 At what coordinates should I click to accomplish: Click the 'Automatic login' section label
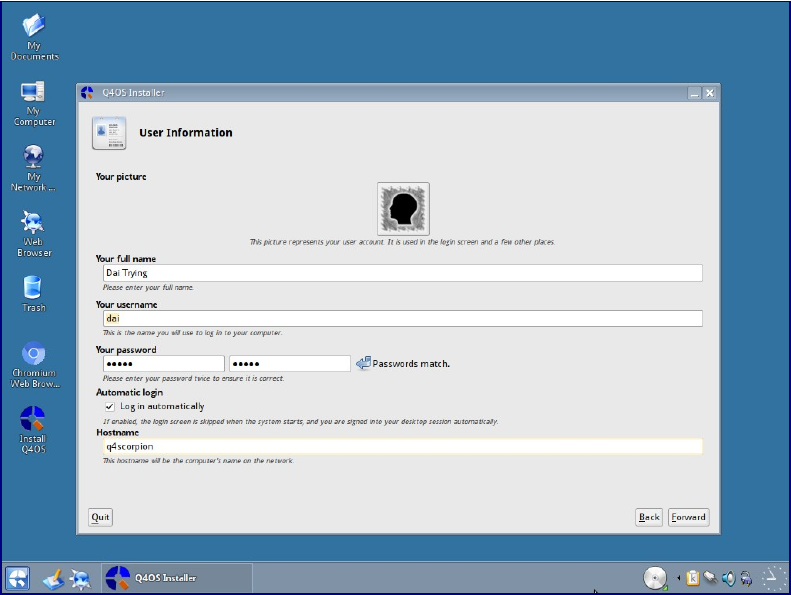click(129, 392)
